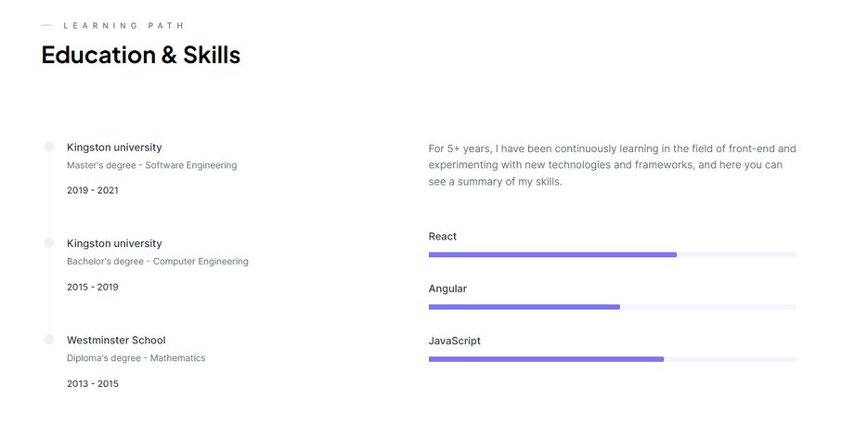Click the 2019 - 2021 date range
Screen dimensions: 868x425
pos(93,190)
